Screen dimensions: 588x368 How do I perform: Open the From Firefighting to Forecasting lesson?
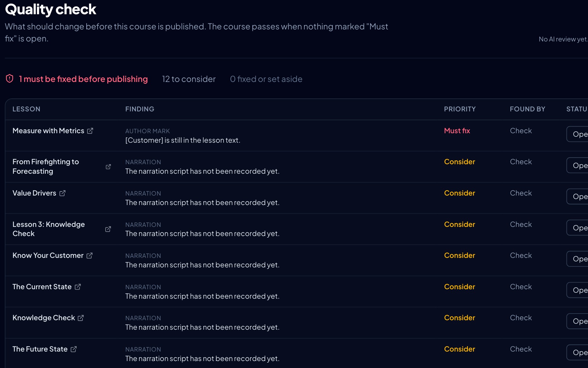tap(46, 166)
